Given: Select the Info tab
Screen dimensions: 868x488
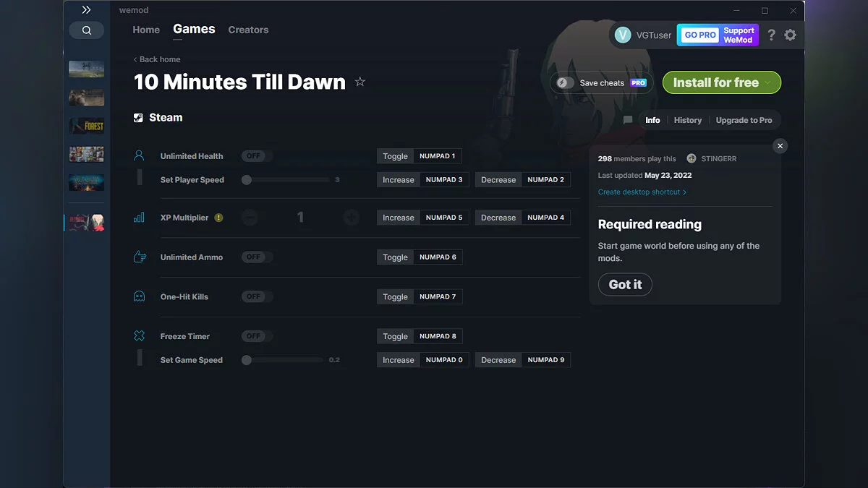Looking at the screenshot, I should [652, 120].
